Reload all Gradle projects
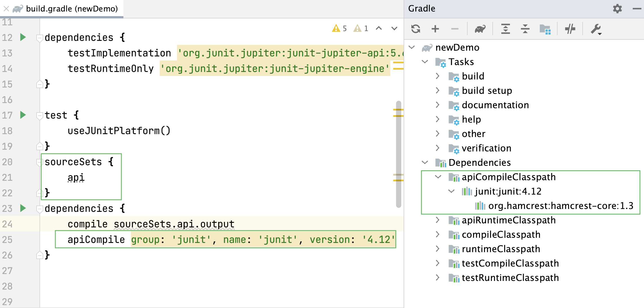Viewport: 644px width, 308px height. pyautogui.click(x=416, y=29)
